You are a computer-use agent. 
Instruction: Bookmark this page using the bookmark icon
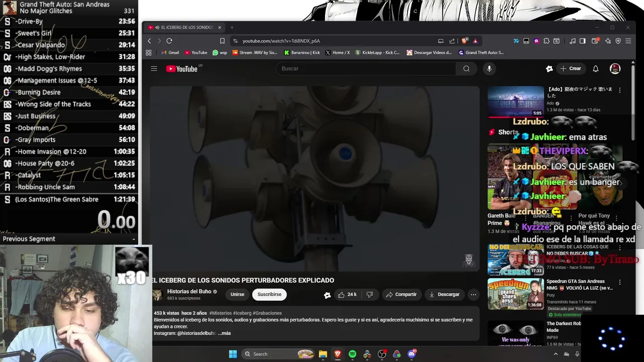(x=222, y=41)
